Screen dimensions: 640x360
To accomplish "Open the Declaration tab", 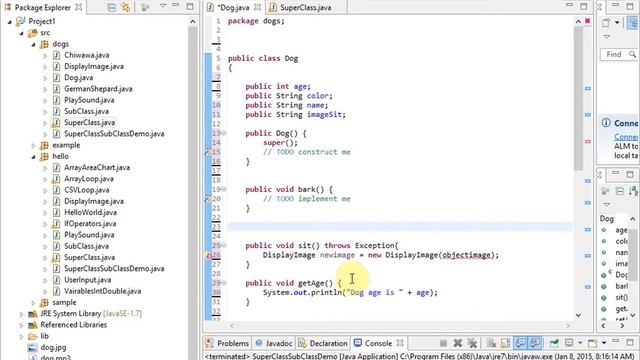I will tap(322, 343).
